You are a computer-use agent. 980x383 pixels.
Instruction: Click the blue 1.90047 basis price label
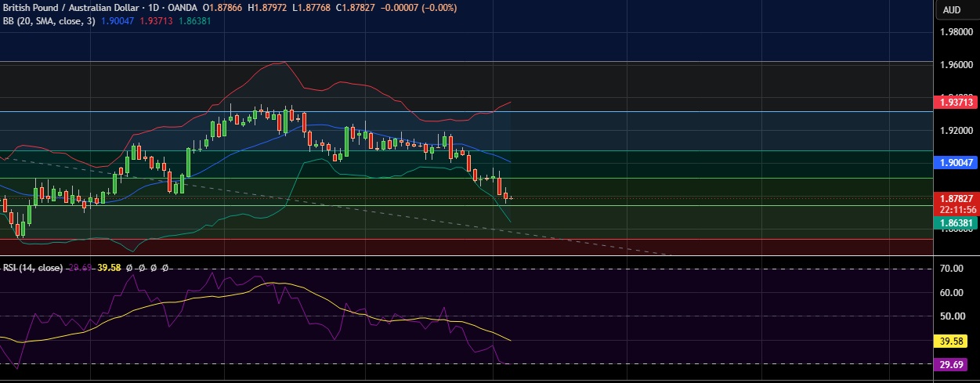tap(957, 163)
